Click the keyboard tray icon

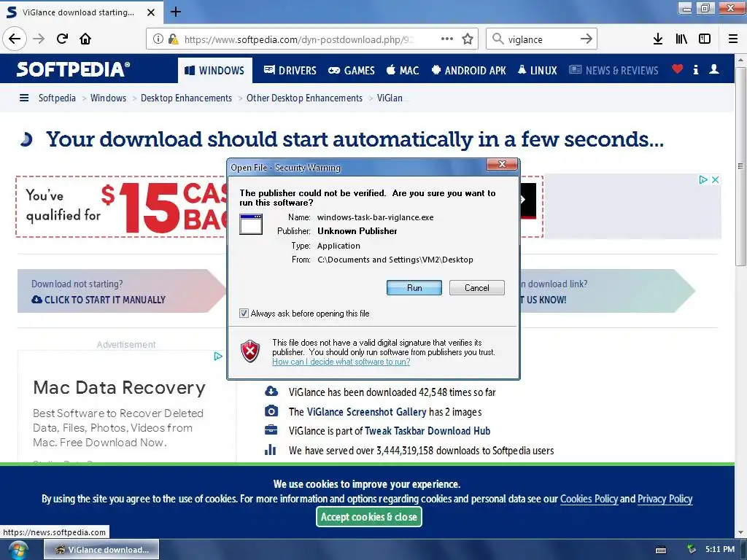pyautogui.click(x=661, y=550)
